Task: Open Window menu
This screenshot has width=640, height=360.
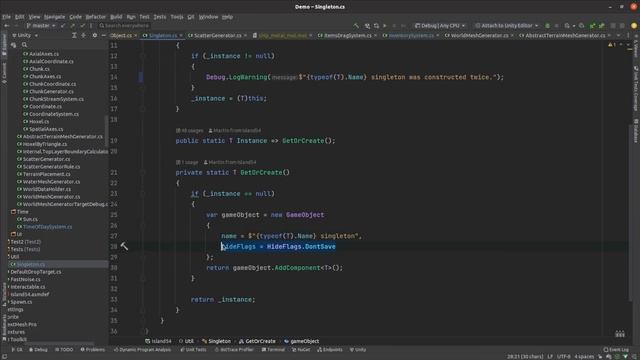Action: (208, 17)
